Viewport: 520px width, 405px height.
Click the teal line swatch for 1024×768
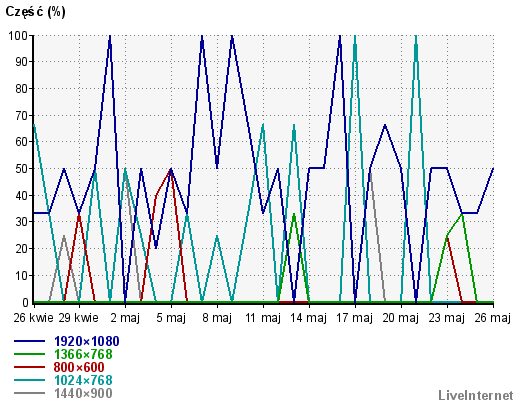coord(29,380)
